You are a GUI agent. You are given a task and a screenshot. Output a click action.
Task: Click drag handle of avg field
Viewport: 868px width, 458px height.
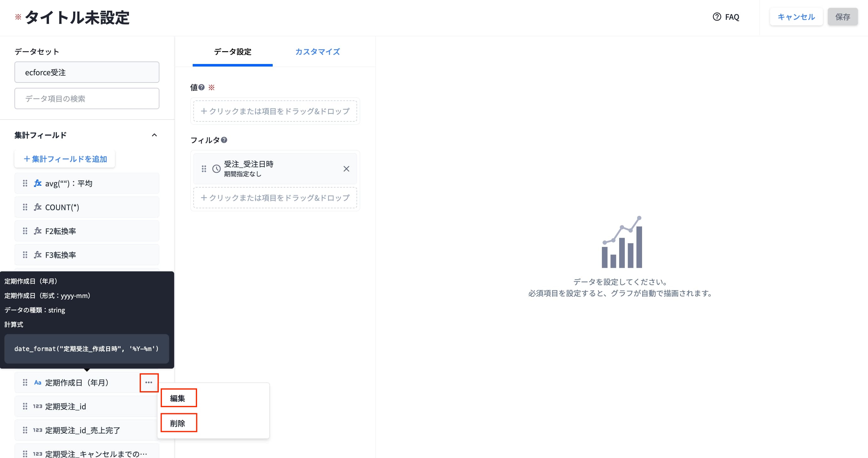click(25, 183)
